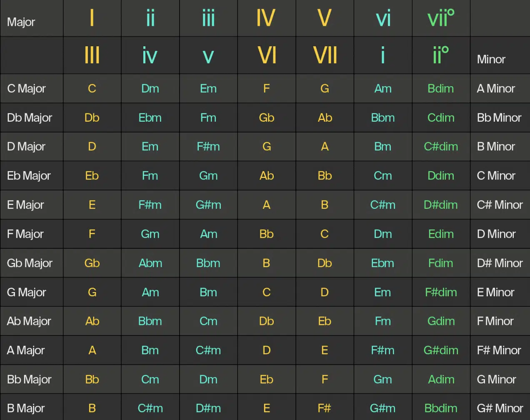Pick the "G# Minor" key label

500,408
